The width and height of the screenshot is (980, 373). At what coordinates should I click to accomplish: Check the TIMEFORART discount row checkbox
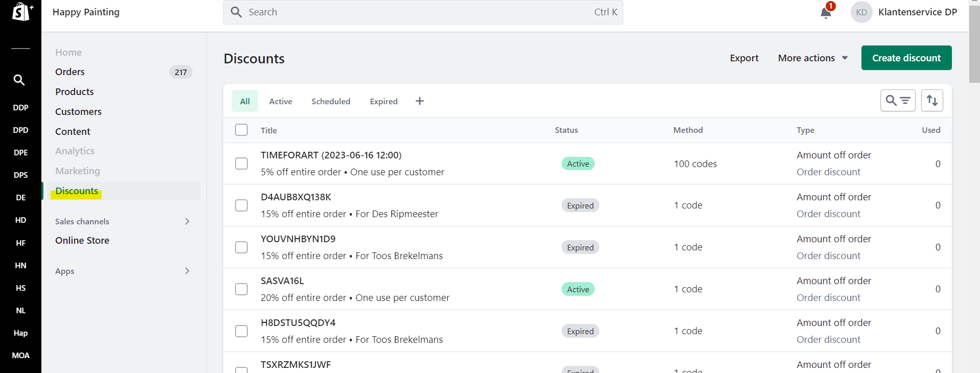[241, 164]
